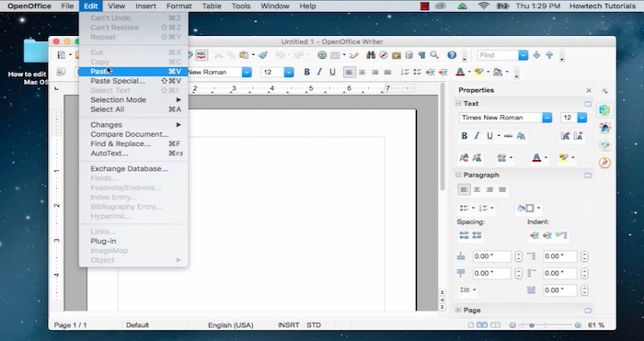
Task: Collapse the Paragraph section in Properties
Action: click(458, 175)
